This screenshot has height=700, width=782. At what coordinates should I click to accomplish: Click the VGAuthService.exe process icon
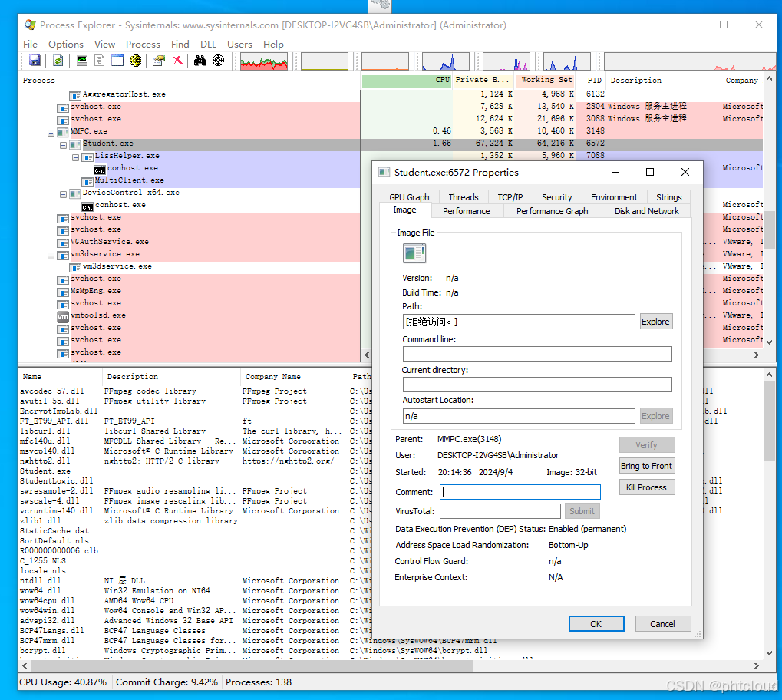(x=63, y=243)
